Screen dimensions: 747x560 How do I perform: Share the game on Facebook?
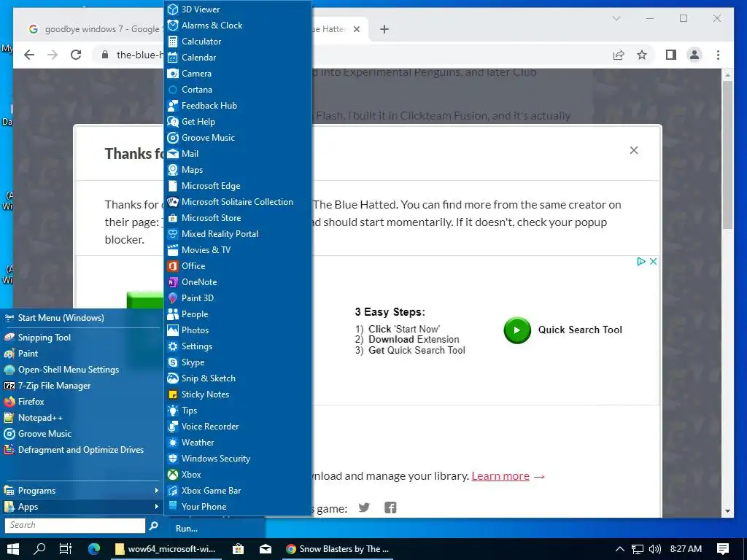point(390,507)
